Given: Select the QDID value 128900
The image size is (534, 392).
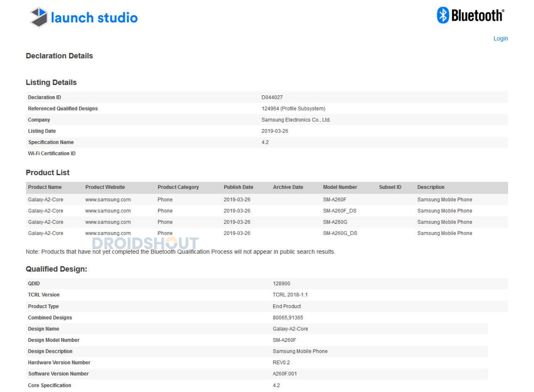Looking at the screenshot, I should point(281,284).
